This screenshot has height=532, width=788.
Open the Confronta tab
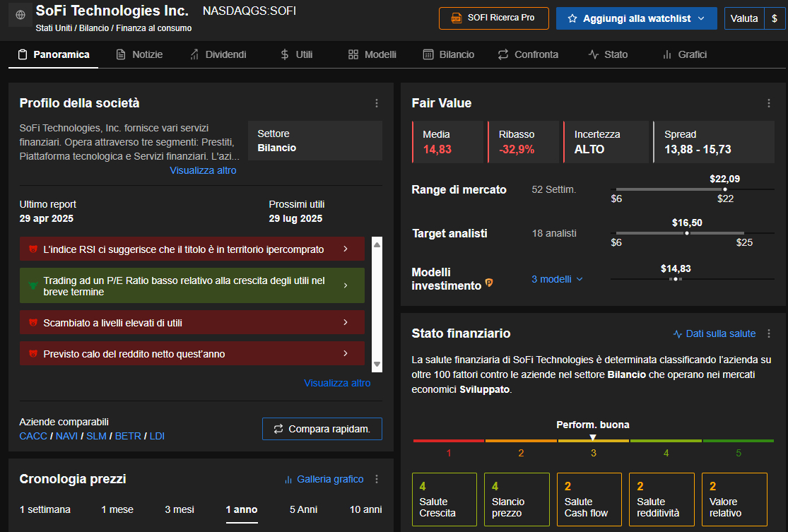(x=528, y=54)
